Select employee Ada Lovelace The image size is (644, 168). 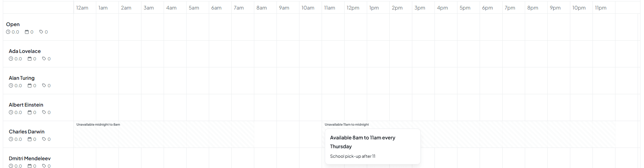(25, 51)
